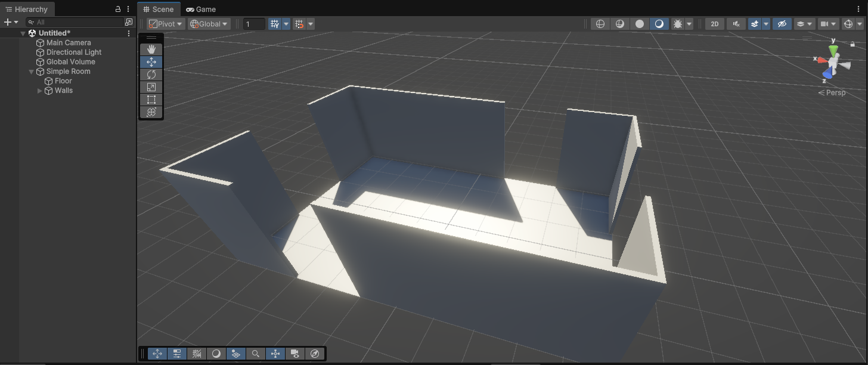The height and width of the screenshot is (365, 868).
Task: Select Floor in the Hierarchy
Action: click(x=62, y=81)
